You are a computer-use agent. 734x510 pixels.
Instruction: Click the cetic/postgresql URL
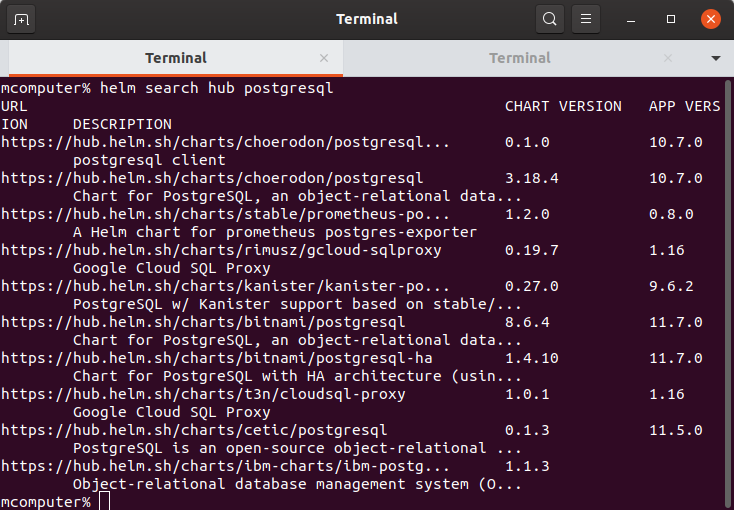194,430
